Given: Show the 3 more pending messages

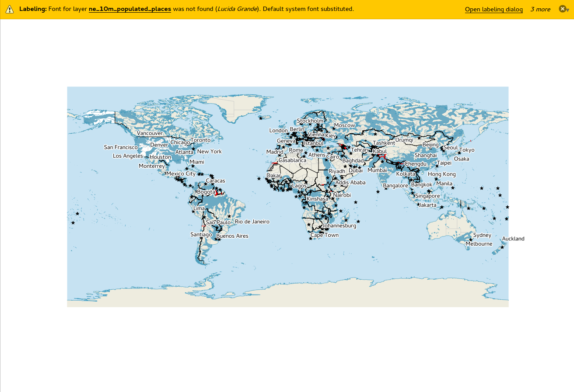Looking at the screenshot, I should pyautogui.click(x=540, y=9).
